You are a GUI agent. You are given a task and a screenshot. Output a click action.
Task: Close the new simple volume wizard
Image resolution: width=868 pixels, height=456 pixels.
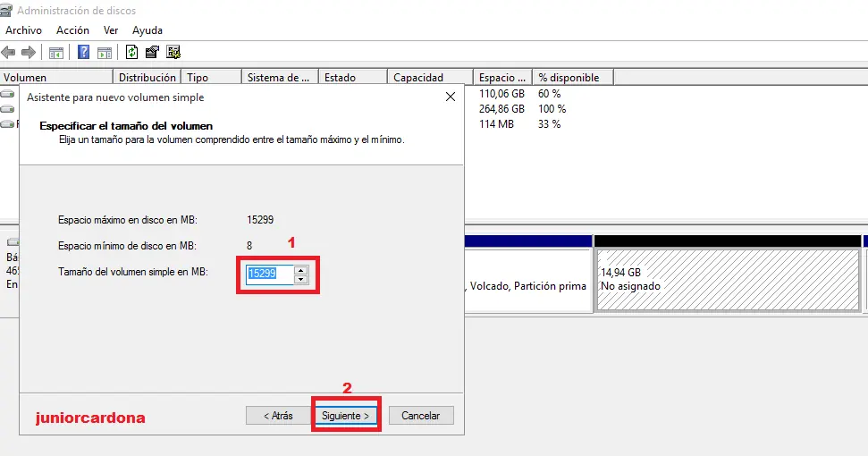pos(451,97)
